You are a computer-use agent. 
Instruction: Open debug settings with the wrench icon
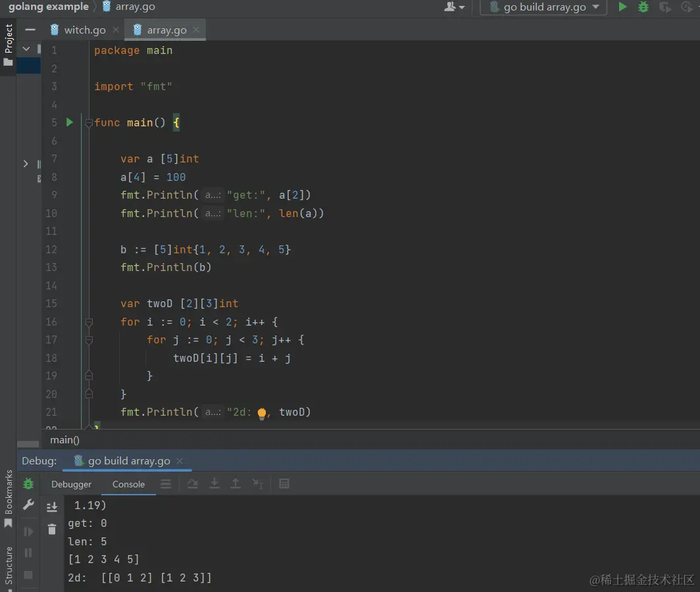28,505
